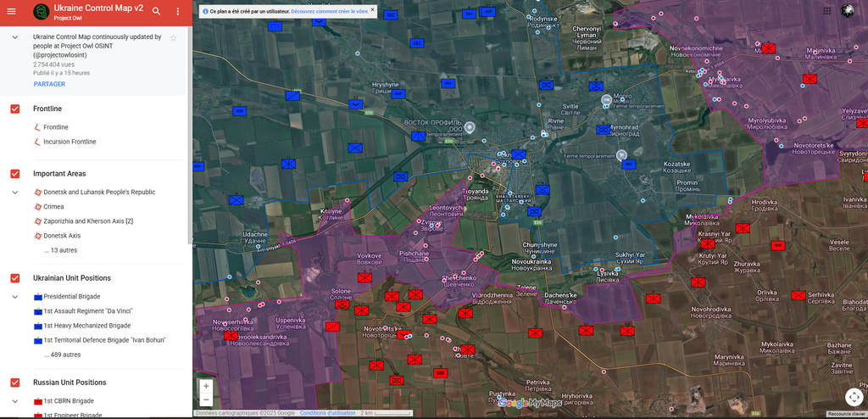
Task: Collapse the Ukrainian Unit Positions list
Action: pyautogui.click(x=15, y=297)
